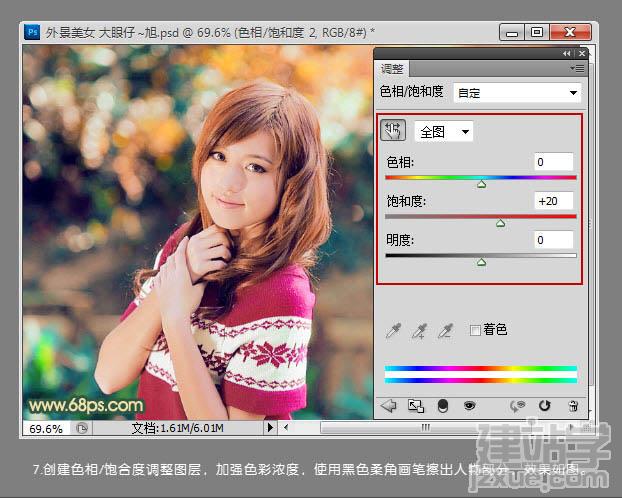Click the 明度 lightness slider handle
The image size is (622, 498).
pyautogui.click(x=482, y=262)
